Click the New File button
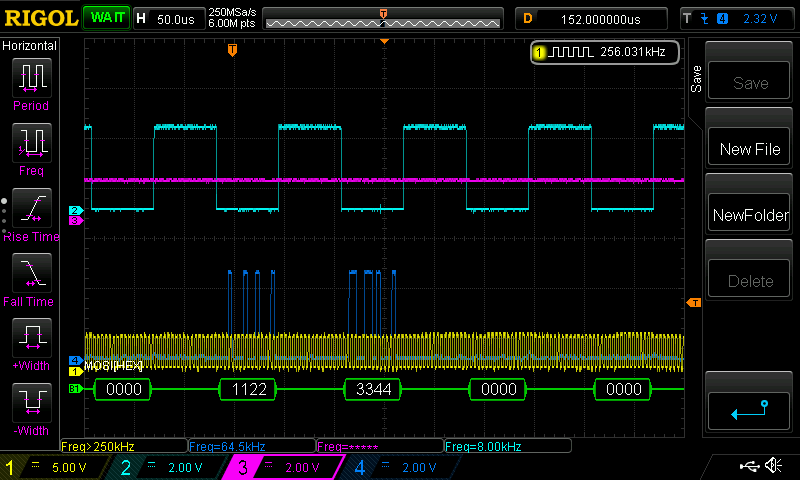Image resolution: width=800 pixels, height=480 pixels. (749, 146)
